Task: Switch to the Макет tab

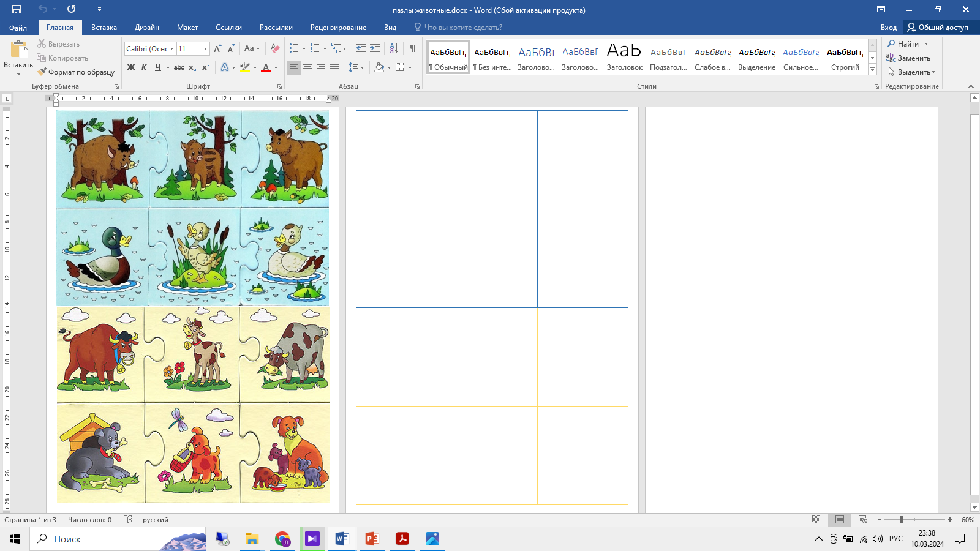Action: click(x=187, y=28)
